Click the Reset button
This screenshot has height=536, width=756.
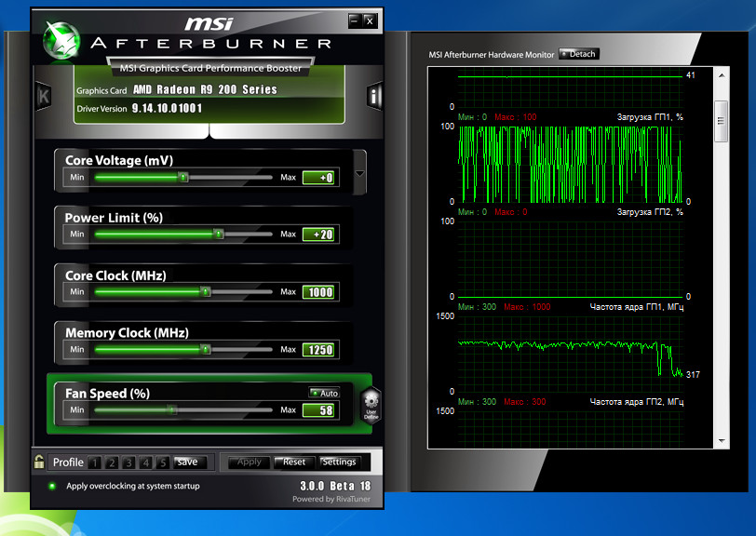[294, 462]
